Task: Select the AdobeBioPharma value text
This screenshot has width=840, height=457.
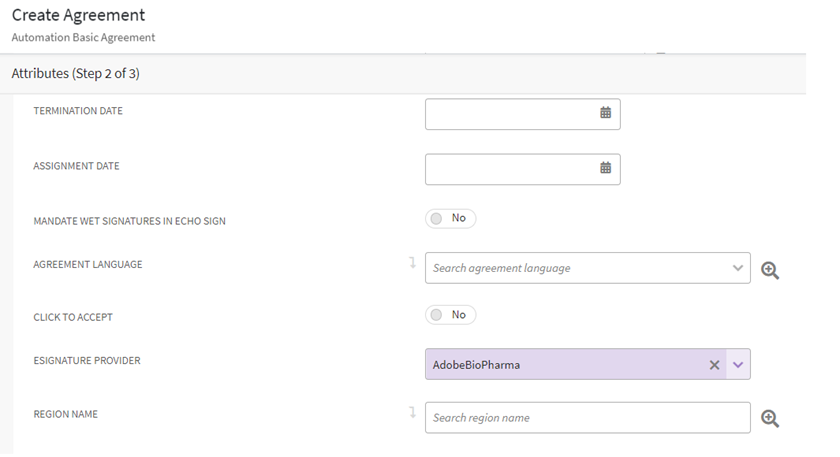Action: [476, 365]
